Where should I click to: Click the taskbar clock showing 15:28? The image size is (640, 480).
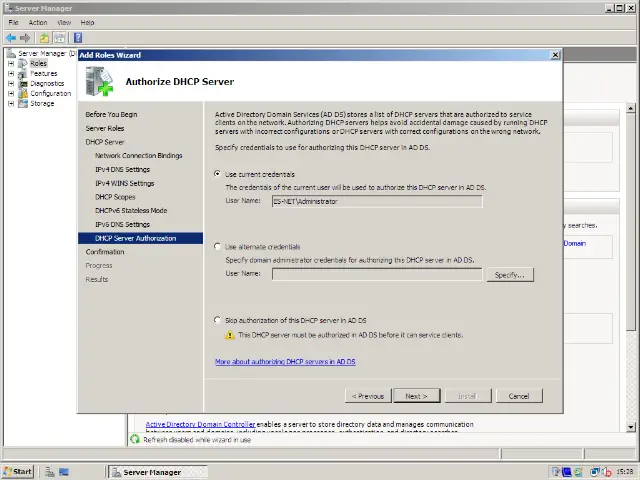pyautogui.click(x=625, y=472)
